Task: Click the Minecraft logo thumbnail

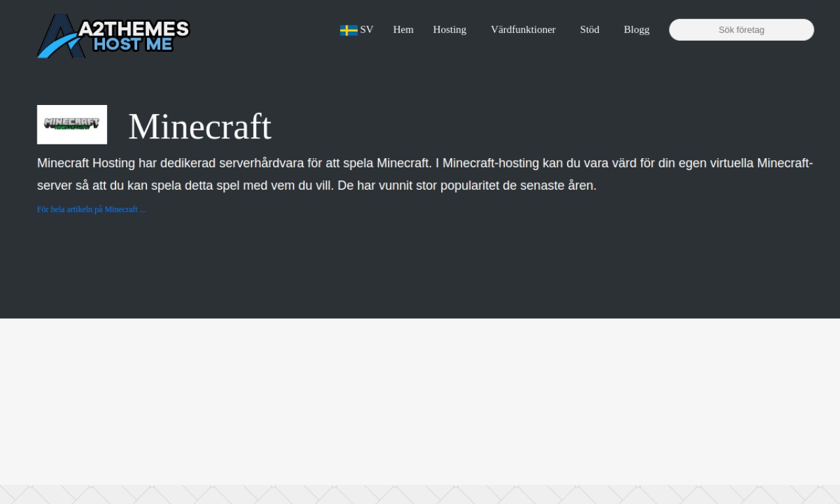Action: tap(72, 125)
